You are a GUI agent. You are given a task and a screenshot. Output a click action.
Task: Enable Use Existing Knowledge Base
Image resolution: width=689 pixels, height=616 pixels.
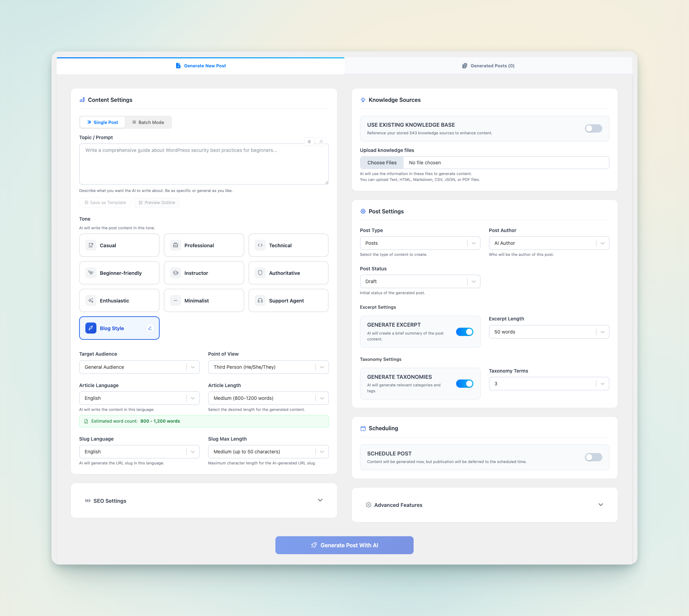593,128
